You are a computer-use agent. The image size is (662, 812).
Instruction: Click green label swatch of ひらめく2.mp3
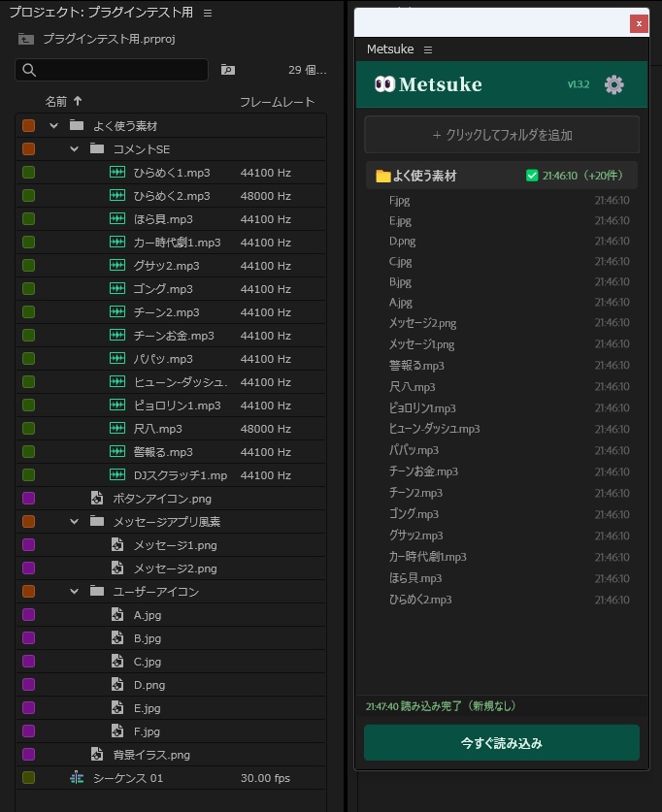pyautogui.click(x=28, y=196)
